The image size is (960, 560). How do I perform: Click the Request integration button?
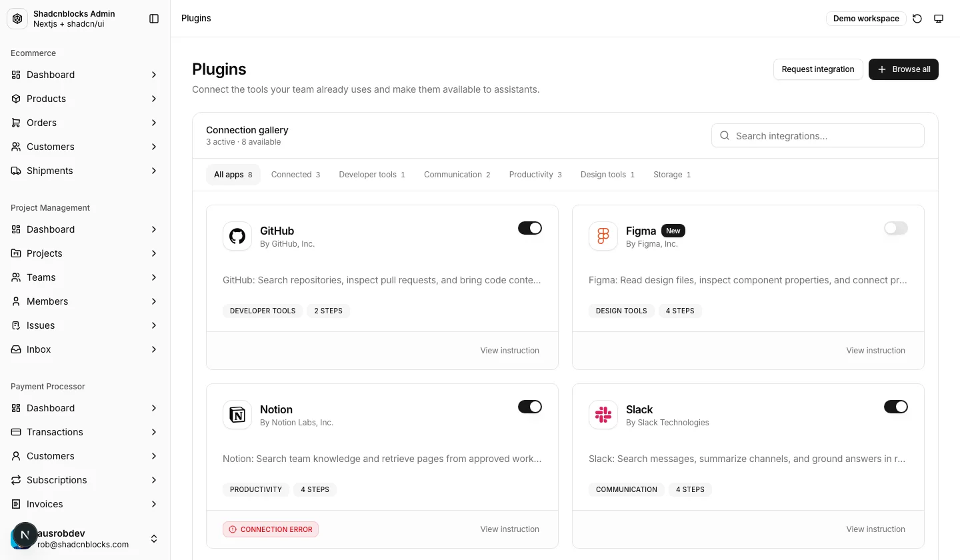pos(818,69)
